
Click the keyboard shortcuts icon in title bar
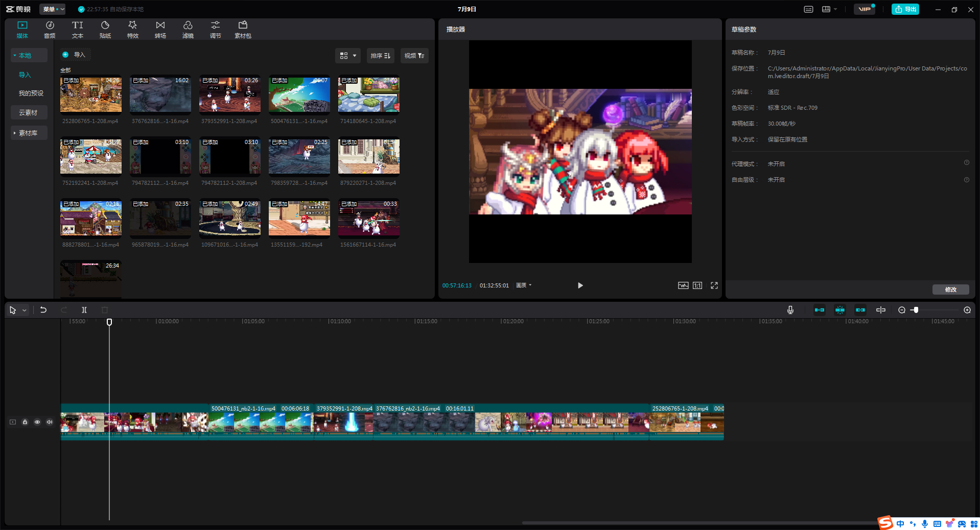click(808, 9)
